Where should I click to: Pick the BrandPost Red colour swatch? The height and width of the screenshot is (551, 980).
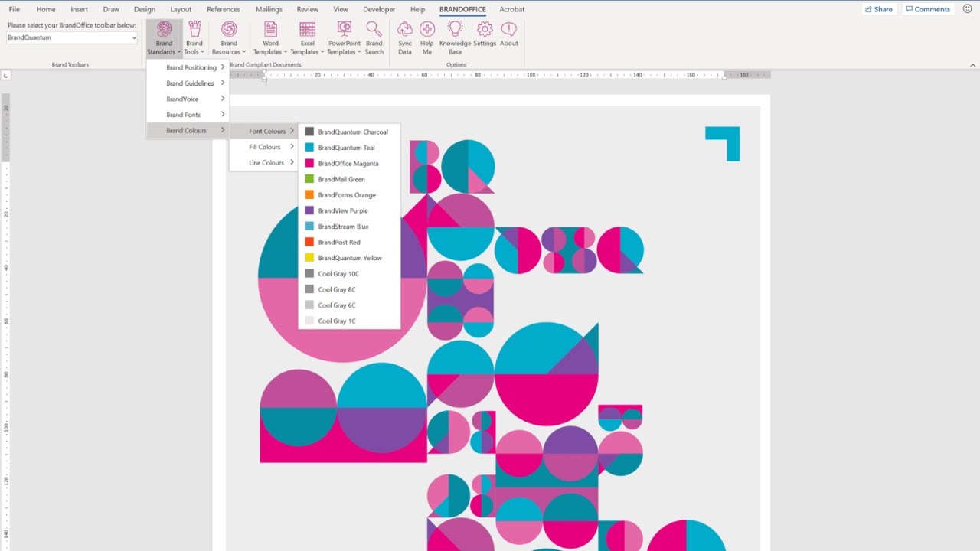[x=309, y=242]
